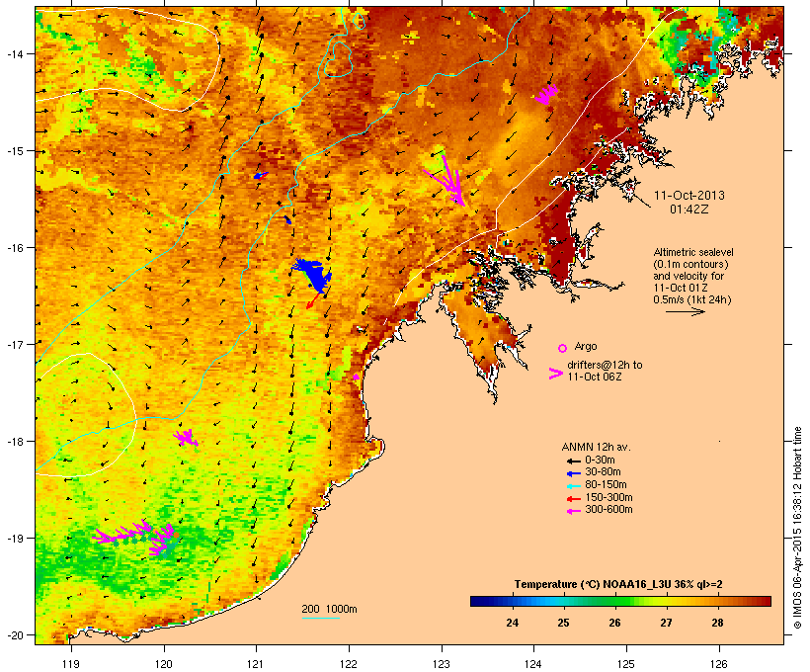Click the Argo legend label
This screenshot has width=810, height=672.
coord(586,346)
